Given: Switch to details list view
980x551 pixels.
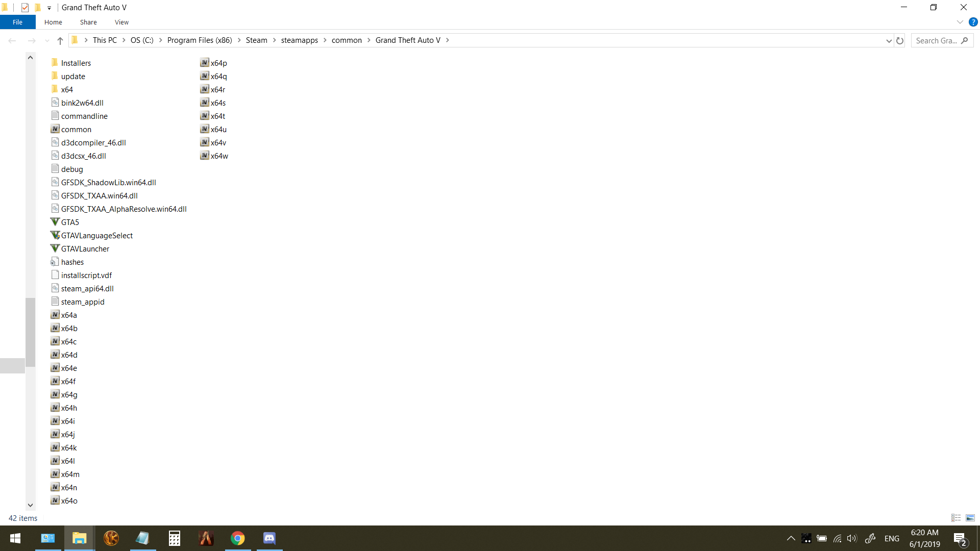Looking at the screenshot, I should click(x=956, y=518).
